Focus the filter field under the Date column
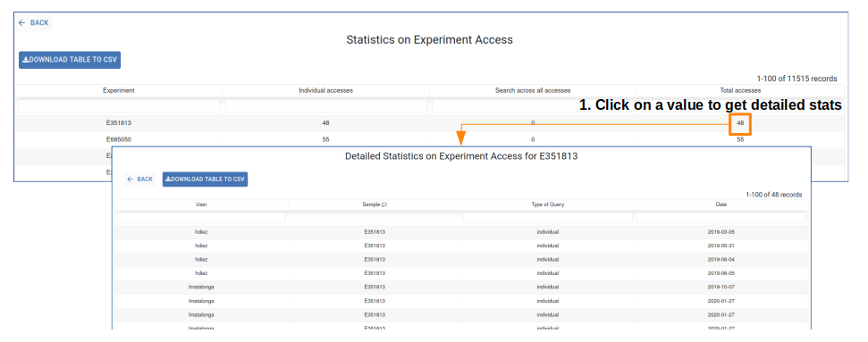868x342 pixels. tap(721, 218)
